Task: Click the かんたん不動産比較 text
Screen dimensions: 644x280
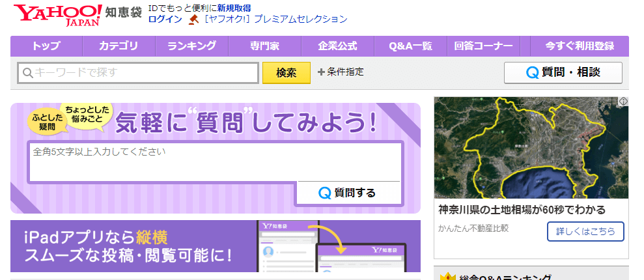Action: point(473,229)
